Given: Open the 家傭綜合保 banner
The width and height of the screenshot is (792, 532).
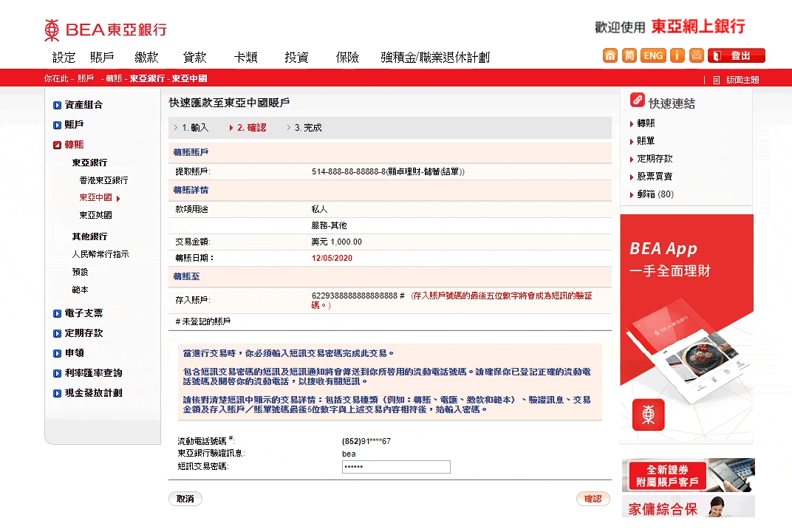Looking at the screenshot, I should click(688, 506).
